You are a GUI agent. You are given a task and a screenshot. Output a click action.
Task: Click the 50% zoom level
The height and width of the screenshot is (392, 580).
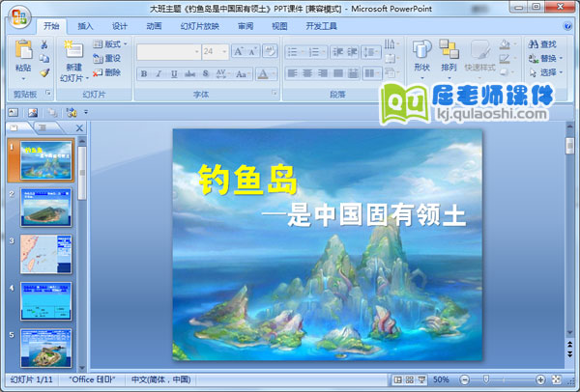coord(441,379)
